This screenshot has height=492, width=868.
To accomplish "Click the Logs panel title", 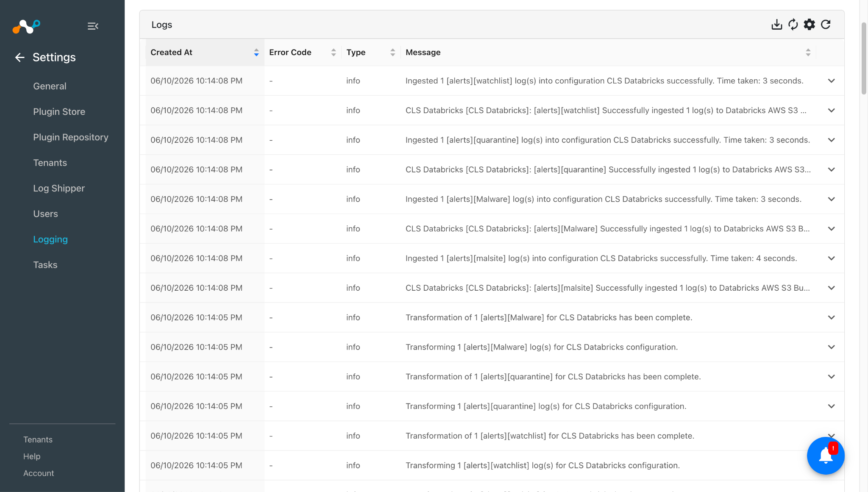I will pos(161,25).
